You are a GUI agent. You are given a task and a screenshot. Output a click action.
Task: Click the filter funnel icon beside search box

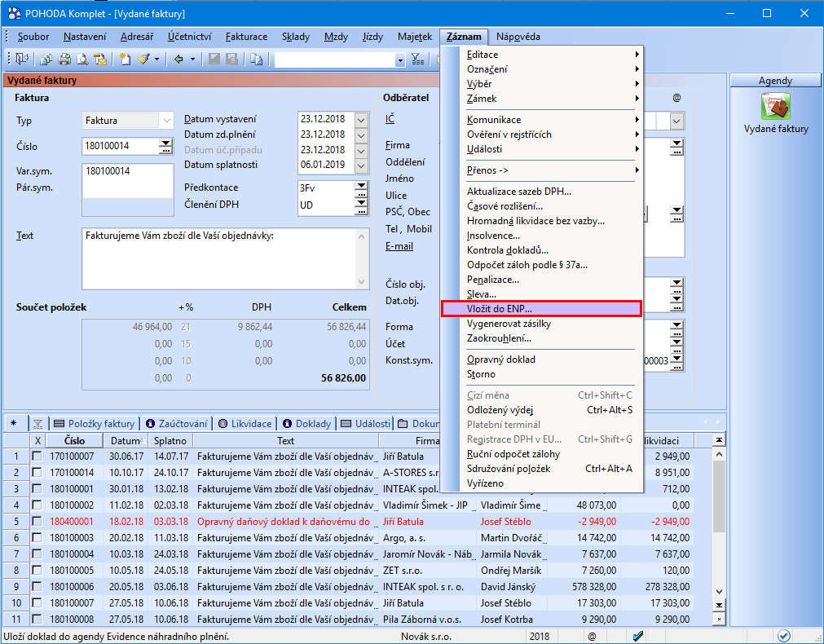tap(416, 59)
